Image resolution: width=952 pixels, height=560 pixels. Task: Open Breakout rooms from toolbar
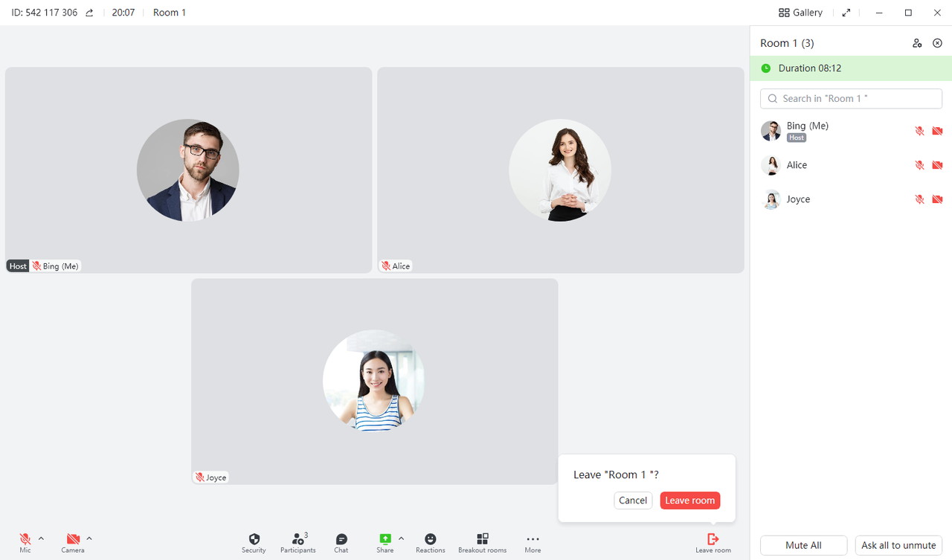point(482,539)
